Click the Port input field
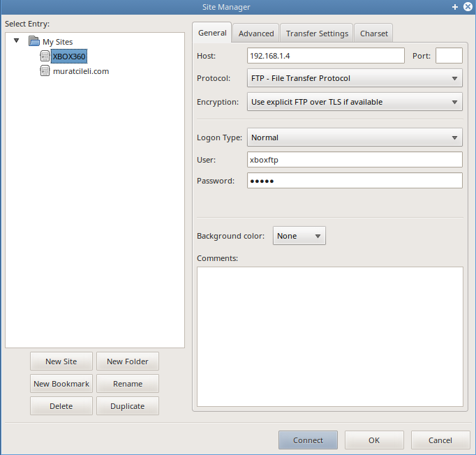 pos(449,56)
